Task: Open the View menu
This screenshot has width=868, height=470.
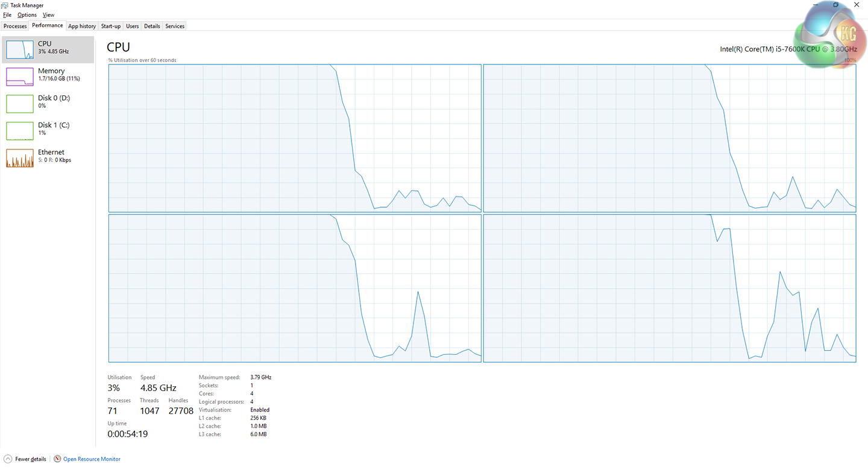Action: (49, 15)
